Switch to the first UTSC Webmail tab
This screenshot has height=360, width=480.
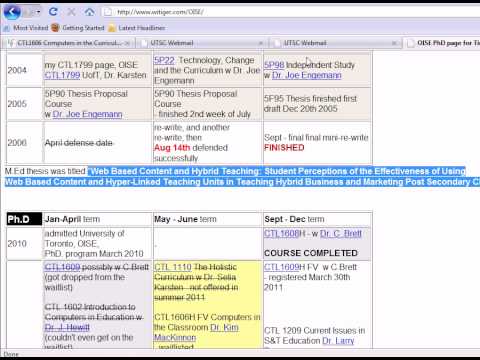click(202, 43)
